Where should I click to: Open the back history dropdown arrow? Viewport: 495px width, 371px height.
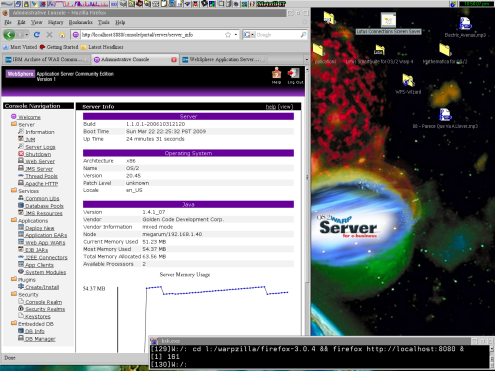(27, 35)
